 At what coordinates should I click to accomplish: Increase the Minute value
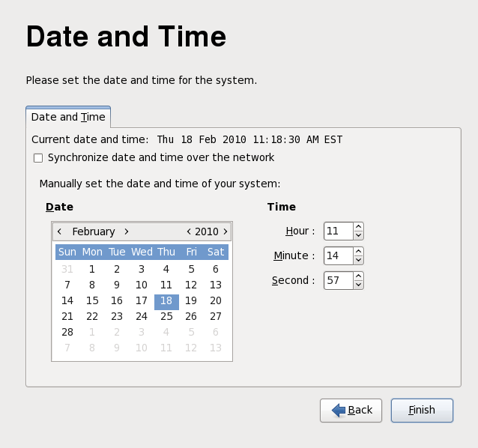pyautogui.click(x=358, y=251)
